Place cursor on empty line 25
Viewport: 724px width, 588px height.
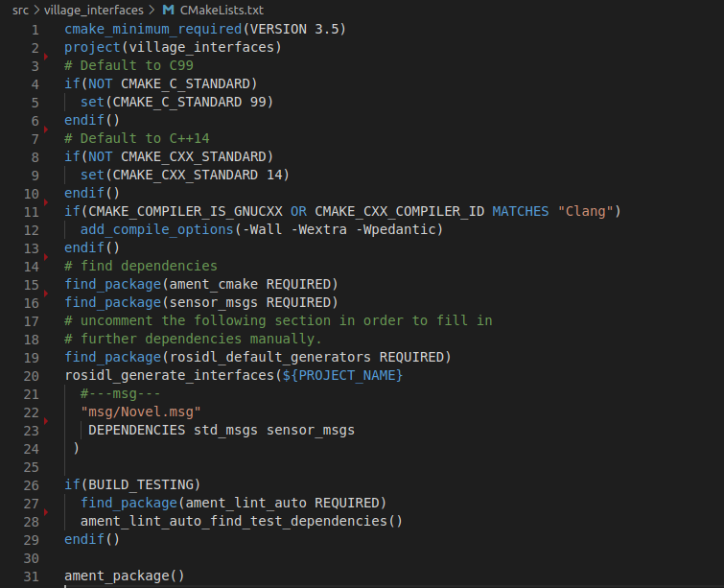[x=192, y=466]
